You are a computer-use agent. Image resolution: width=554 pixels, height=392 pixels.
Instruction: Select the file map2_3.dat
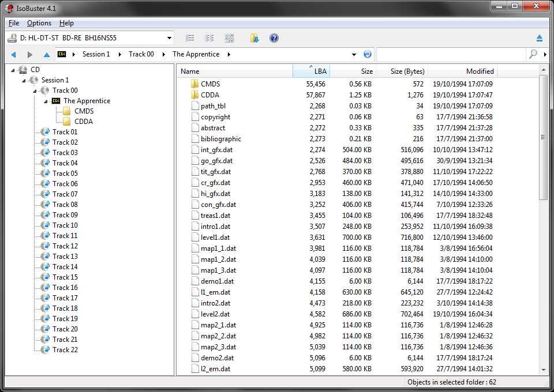pyautogui.click(x=218, y=347)
